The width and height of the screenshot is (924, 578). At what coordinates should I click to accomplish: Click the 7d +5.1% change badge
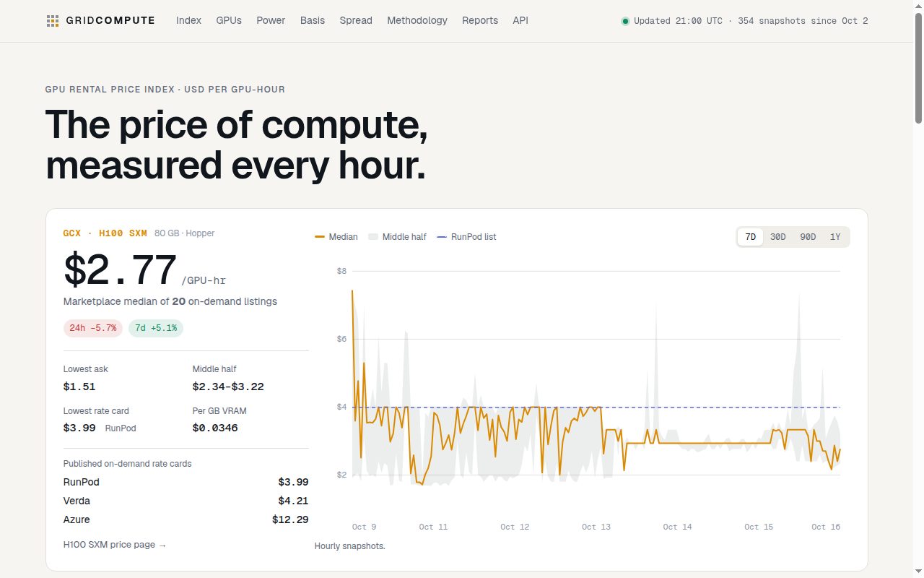click(156, 328)
